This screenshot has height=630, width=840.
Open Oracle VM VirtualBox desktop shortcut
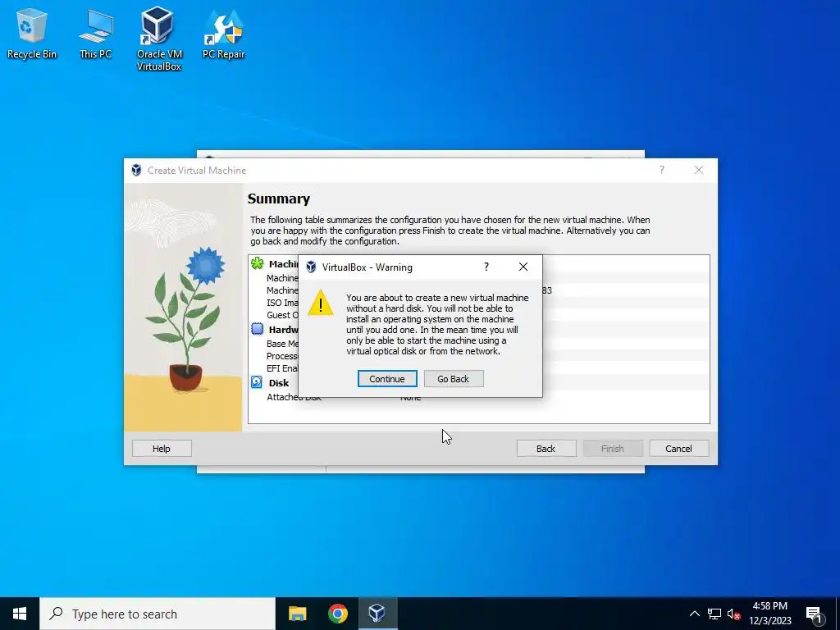point(159,39)
